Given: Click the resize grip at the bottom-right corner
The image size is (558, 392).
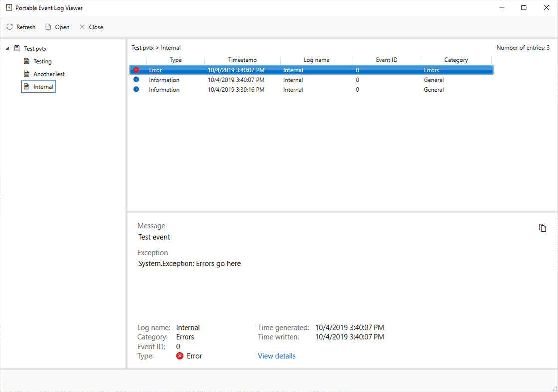Looking at the screenshot, I should point(555,389).
